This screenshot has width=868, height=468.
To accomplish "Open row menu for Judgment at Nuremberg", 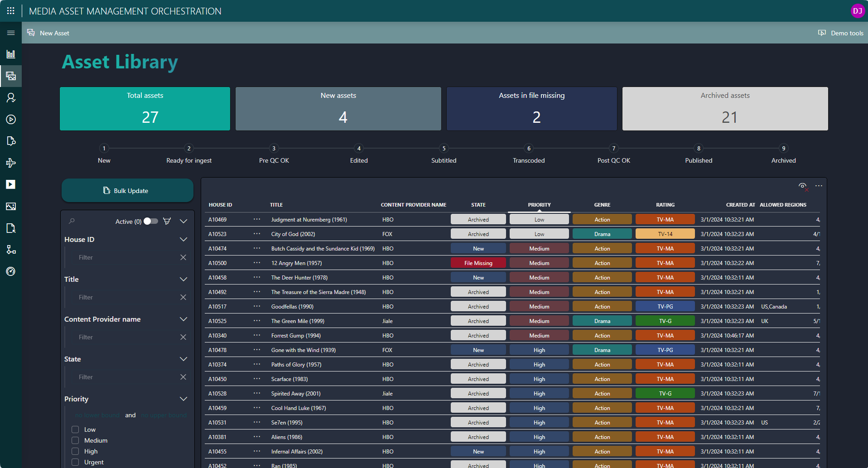I will click(x=257, y=219).
